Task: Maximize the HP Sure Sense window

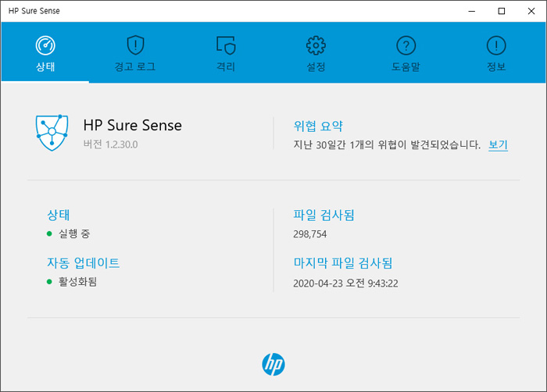Action: tap(502, 11)
